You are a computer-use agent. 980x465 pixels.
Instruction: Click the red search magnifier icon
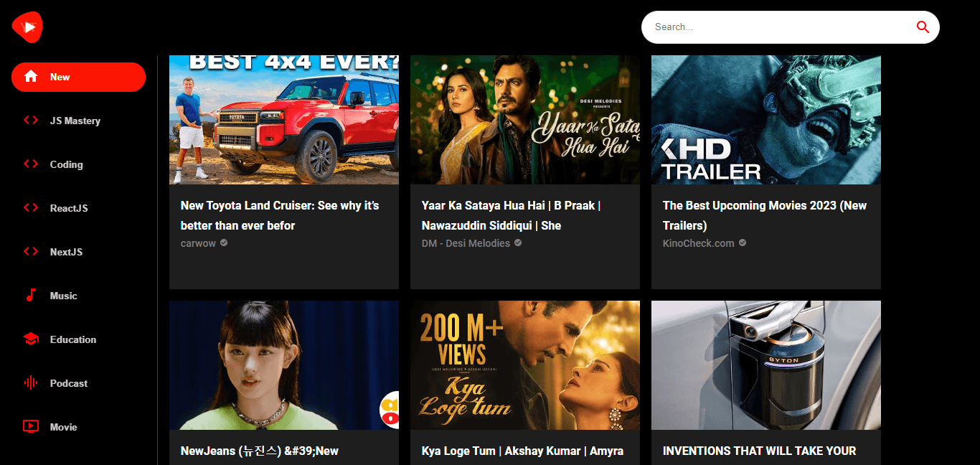923,27
